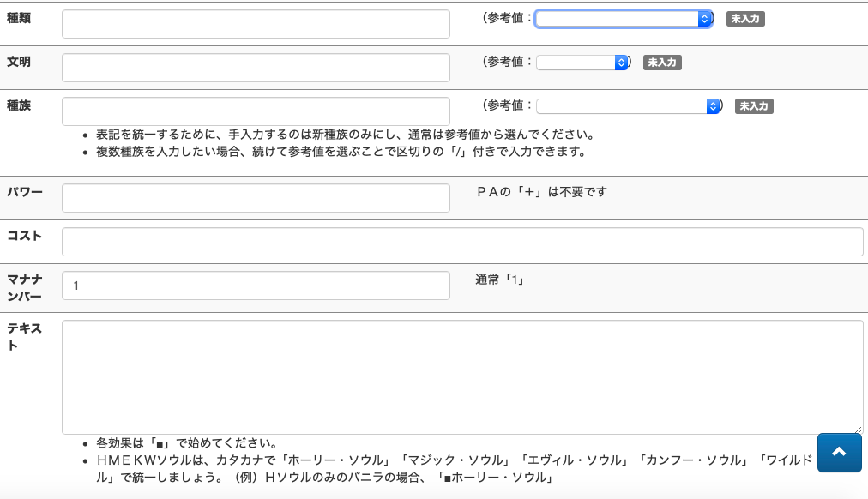The image size is (868, 499).
Task: Click the 未入力 badge next to 種類
Action: (x=745, y=19)
